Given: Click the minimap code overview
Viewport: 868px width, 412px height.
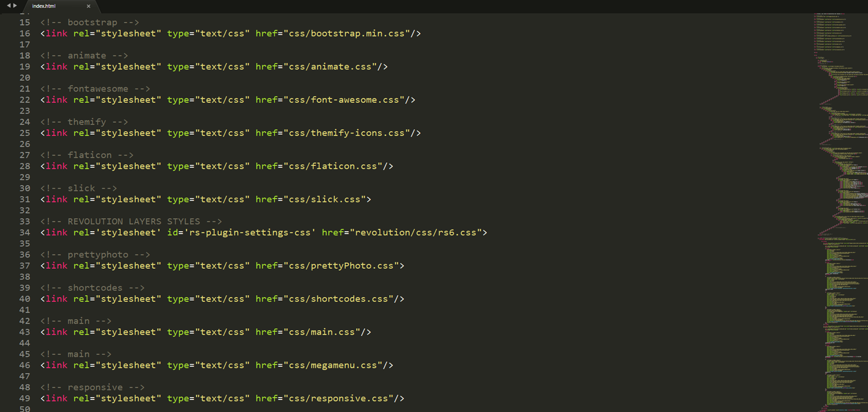Looking at the screenshot, I should point(840,212).
